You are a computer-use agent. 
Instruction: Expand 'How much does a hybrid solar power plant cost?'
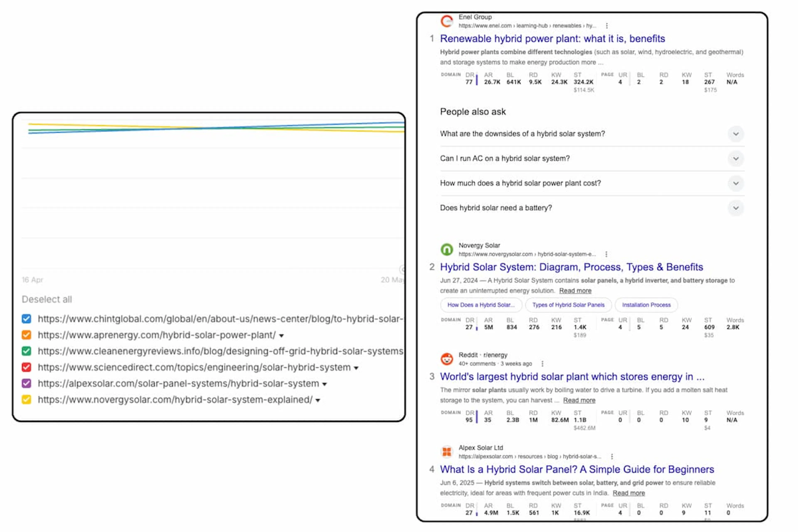736,183
